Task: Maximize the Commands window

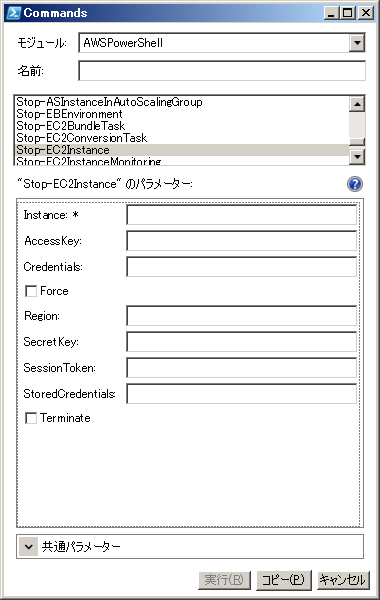Action: click(x=347, y=13)
